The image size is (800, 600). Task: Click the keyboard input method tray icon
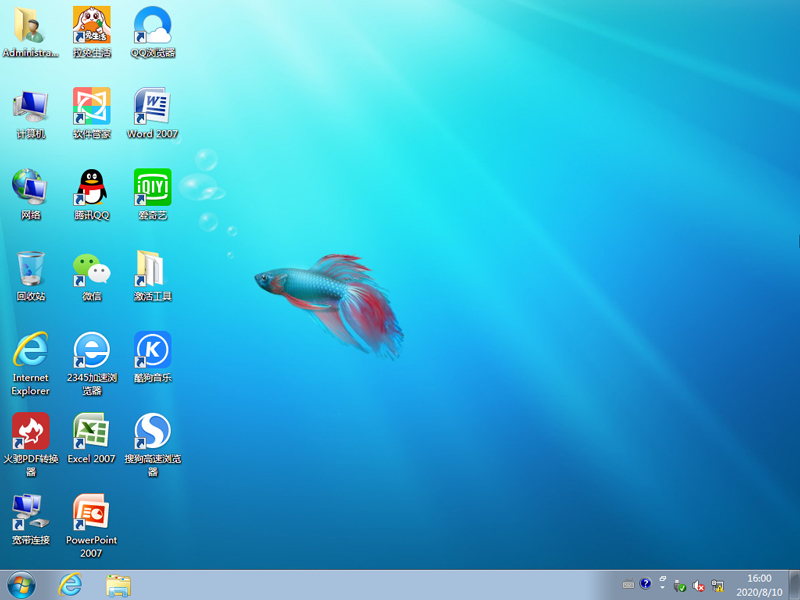[629, 585]
